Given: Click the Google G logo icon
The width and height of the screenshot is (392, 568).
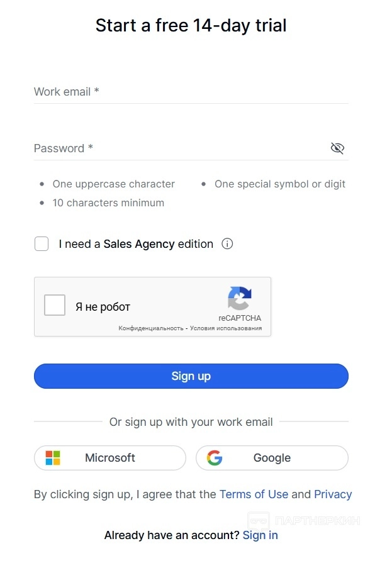Looking at the screenshot, I should (x=215, y=458).
